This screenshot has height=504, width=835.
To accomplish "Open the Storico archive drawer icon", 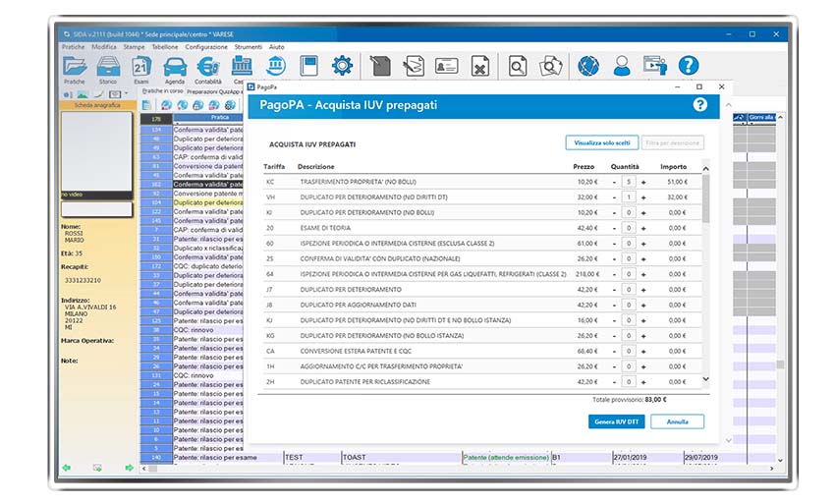I will point(108,67).
